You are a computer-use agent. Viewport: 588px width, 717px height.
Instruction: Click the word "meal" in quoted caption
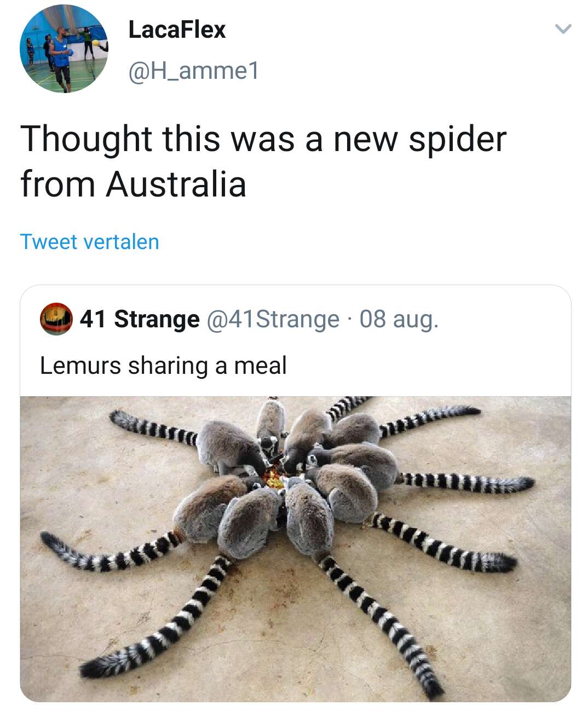pyautogui.click(x=260, y=366)
